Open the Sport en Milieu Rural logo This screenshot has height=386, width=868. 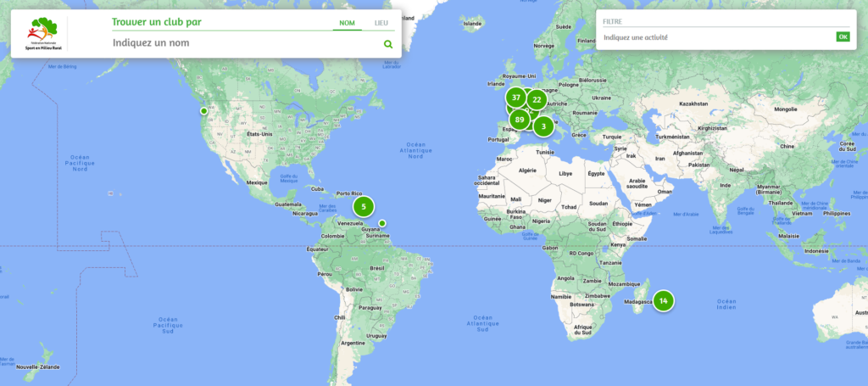[x=43, y=34]
